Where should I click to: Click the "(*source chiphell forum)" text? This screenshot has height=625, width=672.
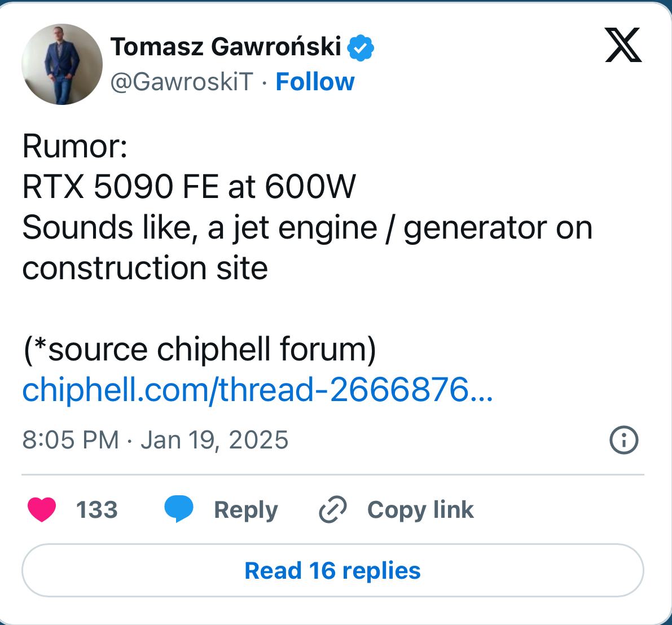(x=199, y=349)
